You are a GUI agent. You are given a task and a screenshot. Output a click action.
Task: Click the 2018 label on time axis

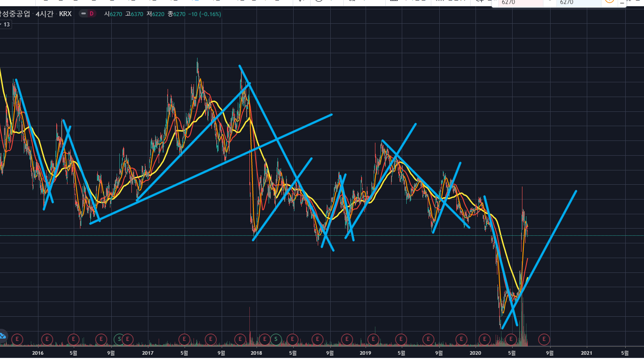coord(257,353)
